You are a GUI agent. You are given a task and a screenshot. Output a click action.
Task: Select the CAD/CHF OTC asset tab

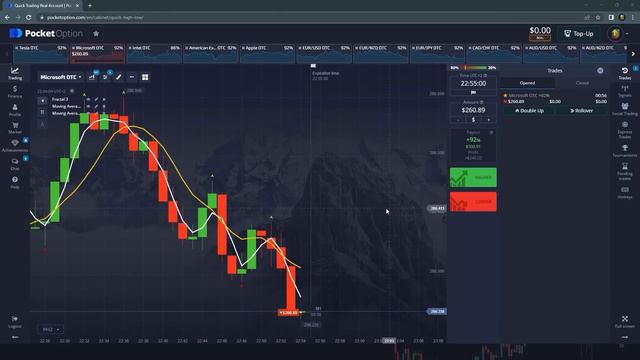(494, 53)
